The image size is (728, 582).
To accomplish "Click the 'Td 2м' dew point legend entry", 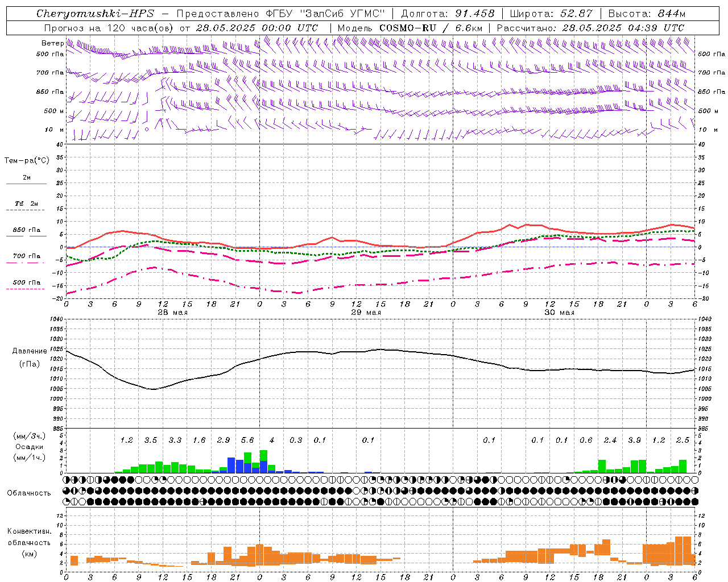I will (x=27, y=203).
